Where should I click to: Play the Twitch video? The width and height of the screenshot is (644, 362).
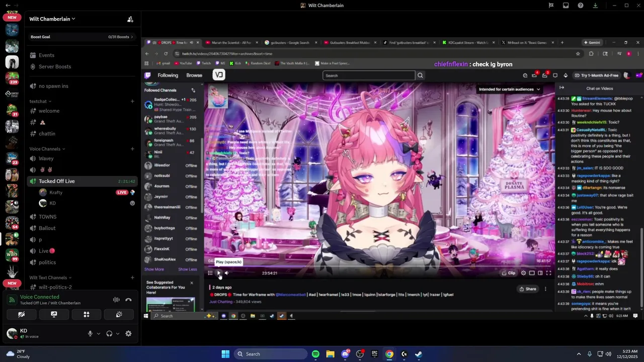[x=218, y=273]
